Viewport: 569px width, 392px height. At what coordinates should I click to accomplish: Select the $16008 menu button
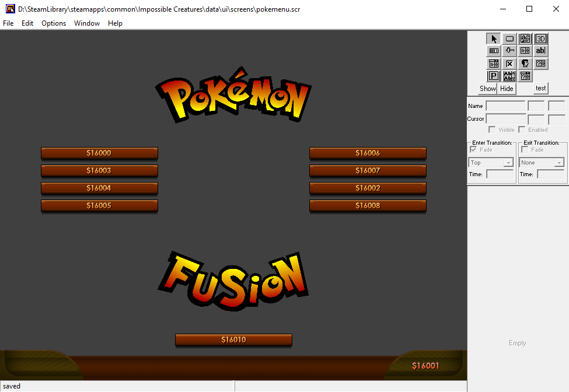(x=368, y=205)
